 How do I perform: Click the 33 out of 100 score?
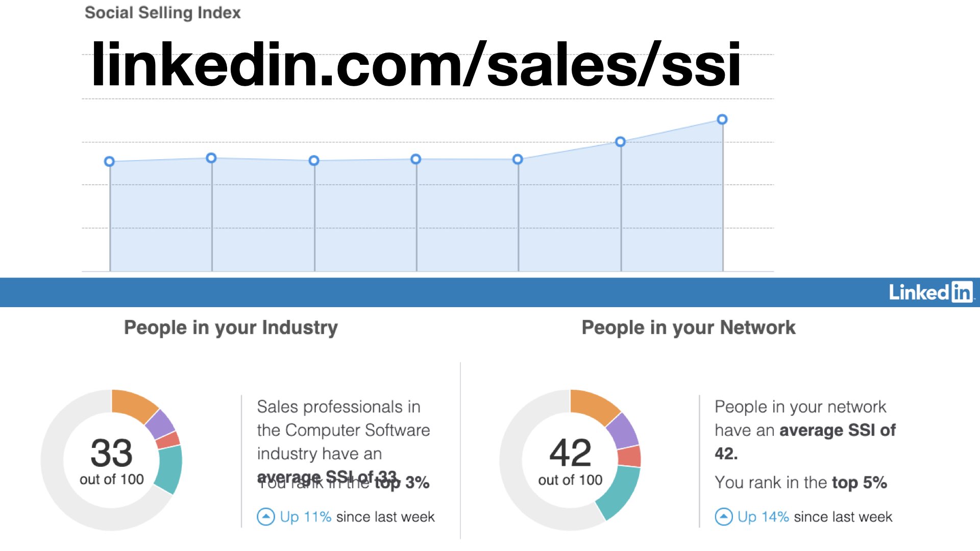tap(111, 460)
